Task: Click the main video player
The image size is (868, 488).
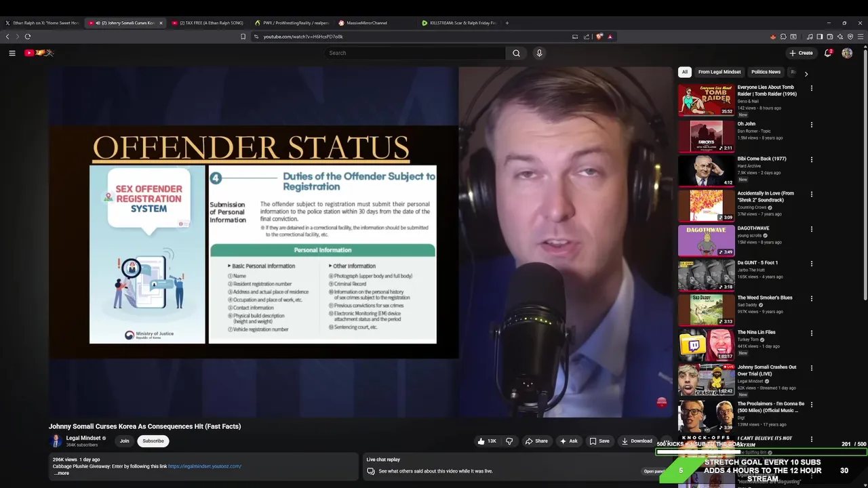Action: click(361, 242)
